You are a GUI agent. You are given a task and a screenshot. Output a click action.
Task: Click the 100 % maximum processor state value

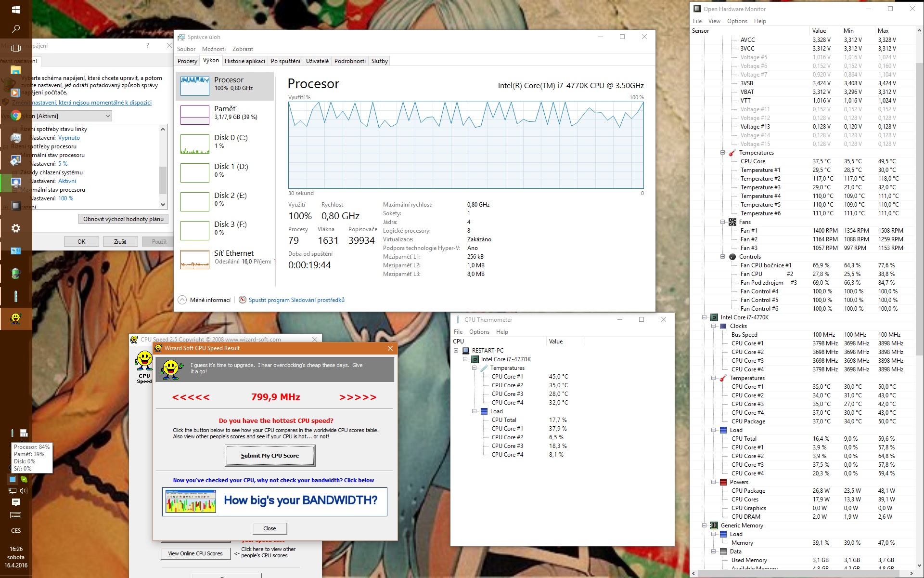point(66,198)
